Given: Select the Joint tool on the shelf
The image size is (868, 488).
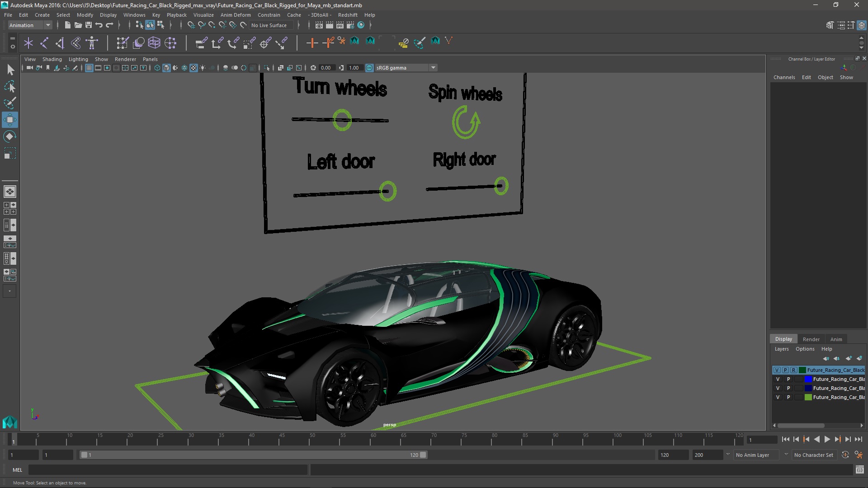Looking at the screenshot, I should [x=44, y=43].
